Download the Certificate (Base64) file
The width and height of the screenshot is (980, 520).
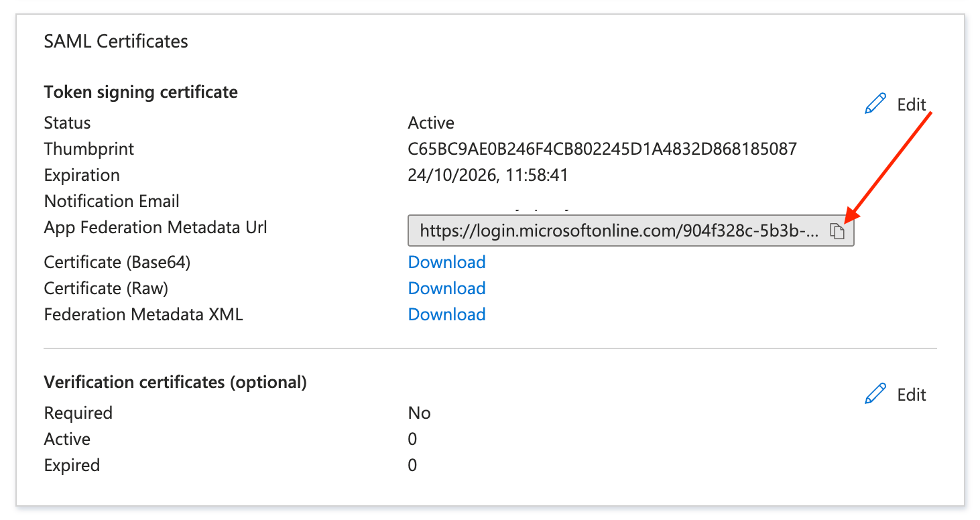(446, 262)
